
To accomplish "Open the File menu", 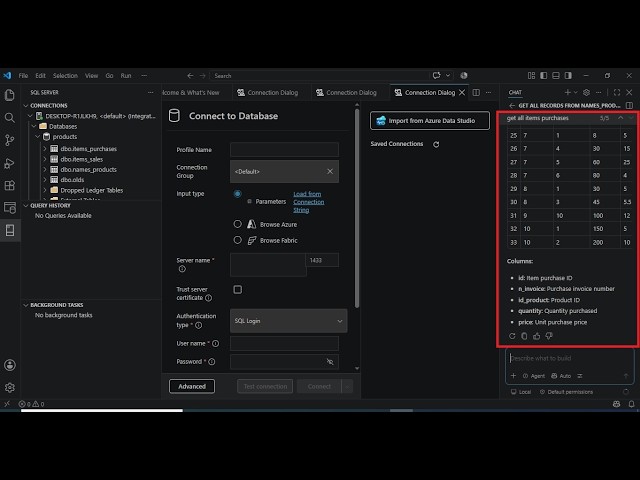I will tap(23, 76).
